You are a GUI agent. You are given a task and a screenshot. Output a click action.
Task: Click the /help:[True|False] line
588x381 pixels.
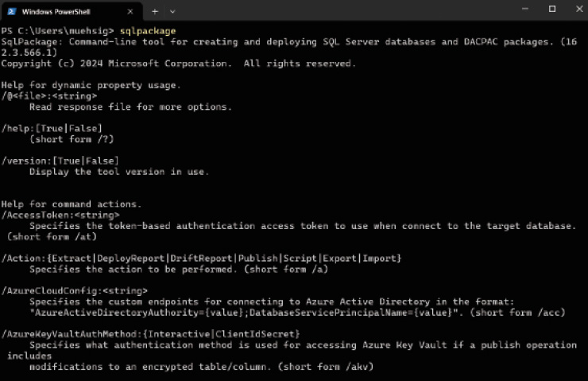point(52,128)
